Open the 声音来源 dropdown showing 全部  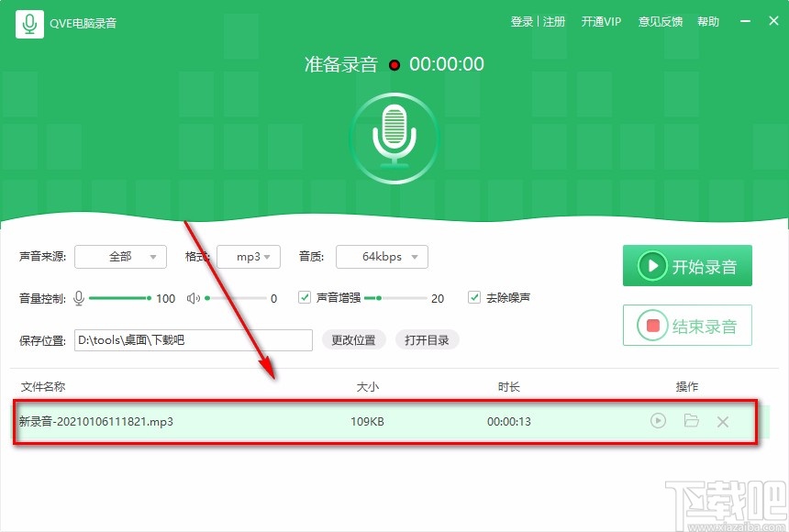(120, 257)
